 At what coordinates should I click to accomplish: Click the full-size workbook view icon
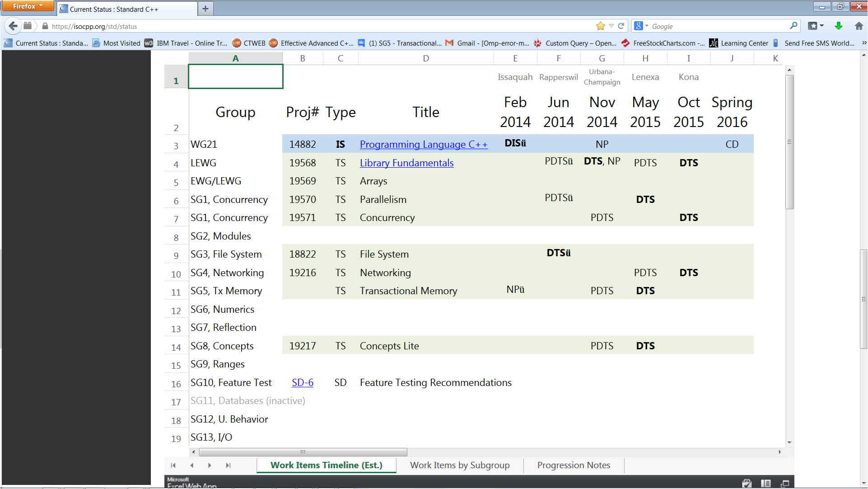pyautogui.click(x=785, y=483)
